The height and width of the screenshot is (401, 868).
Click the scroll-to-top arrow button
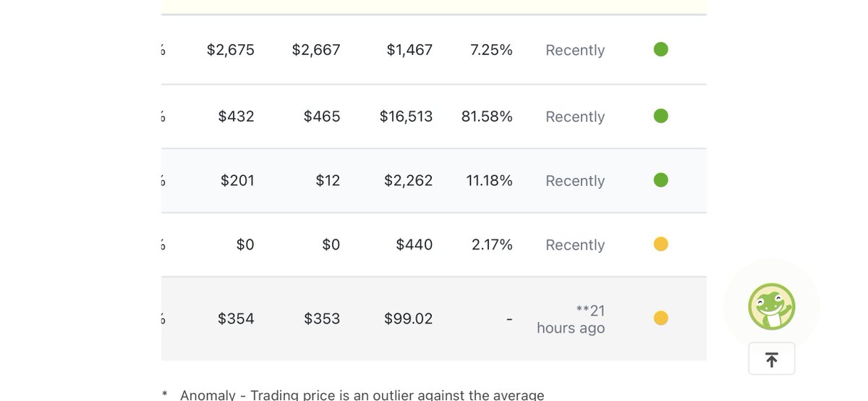(771, 359)
